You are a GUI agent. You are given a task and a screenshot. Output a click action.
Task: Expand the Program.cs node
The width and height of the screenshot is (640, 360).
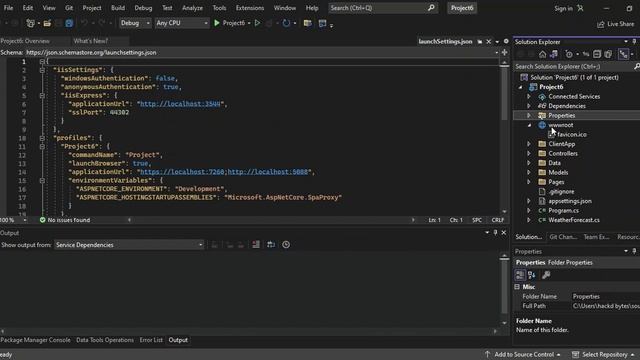pyautogui.click(x=529, y=211)
